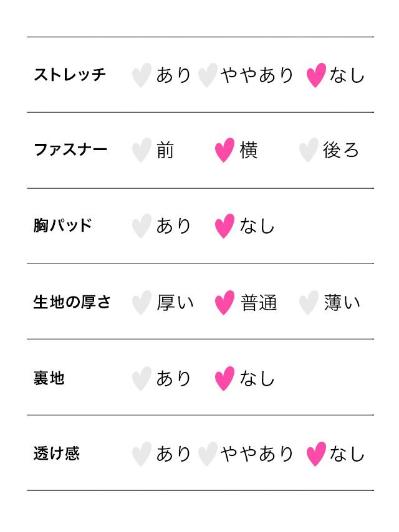Image resolution: width=399 pixels, height=532 pixels.
Task: Click the gray heart beside ストレッチ ややあり
Action: point(207,75)
